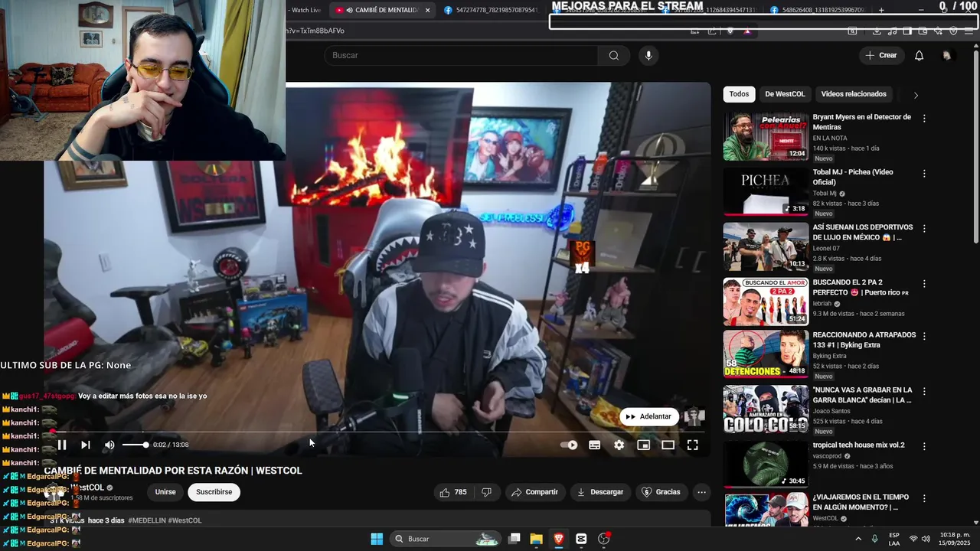This screenshot has height=551, width=980.
Task: Open Brave browser from the taskbar
Action: [559, 539]
